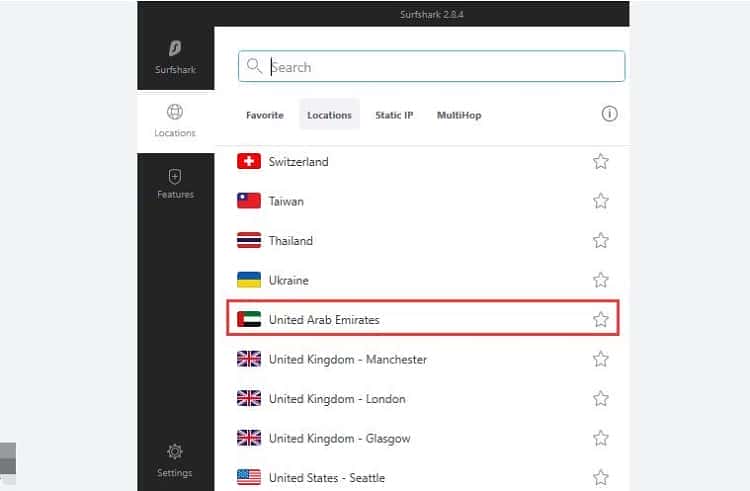Click the UK Manchester flag icon
This screenshot has width=750, height=491.
point(249,359)
